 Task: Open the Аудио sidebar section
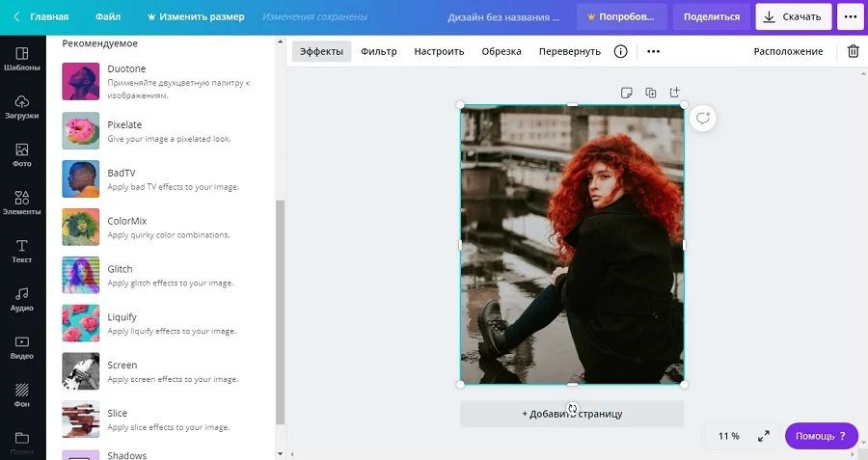coord(22,300)
